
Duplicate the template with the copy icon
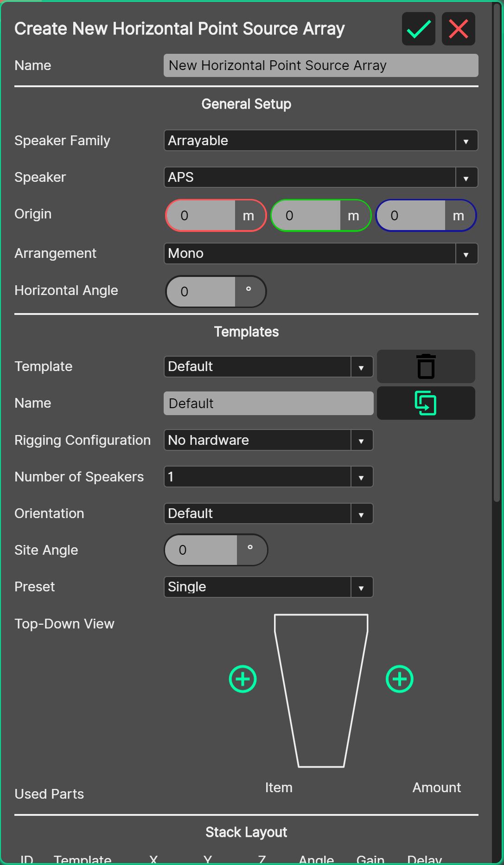426,403
